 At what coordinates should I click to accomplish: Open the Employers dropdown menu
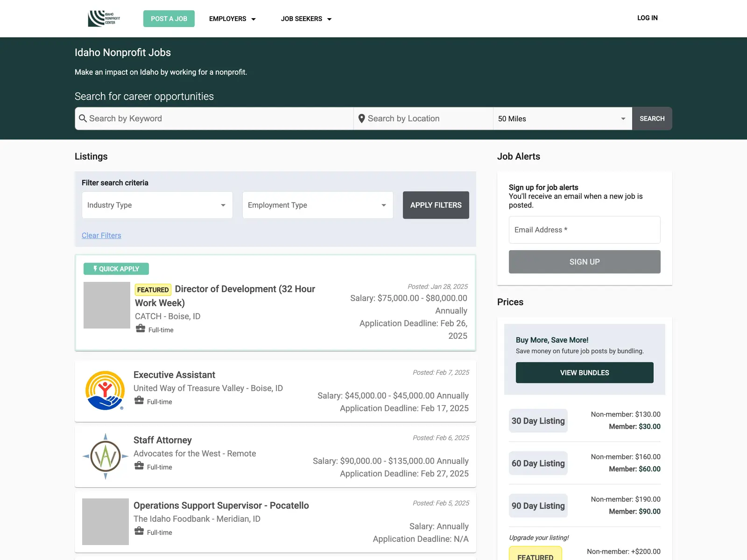point(233,19)
